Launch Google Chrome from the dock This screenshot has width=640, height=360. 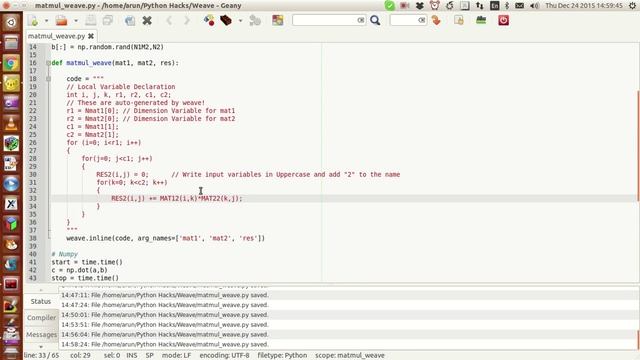click(11, 63)
